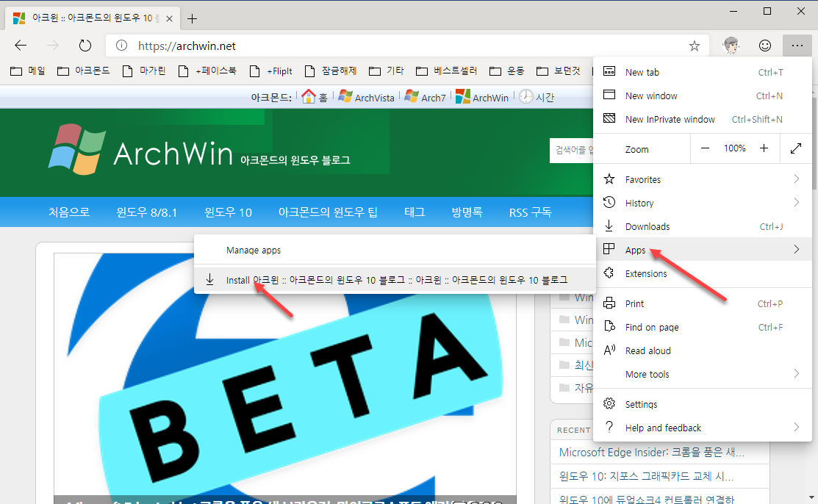Screen dimensions: 818x504
Task: Open a new tab with plus button
Action: pyautogui.click(x=192, y=19)
